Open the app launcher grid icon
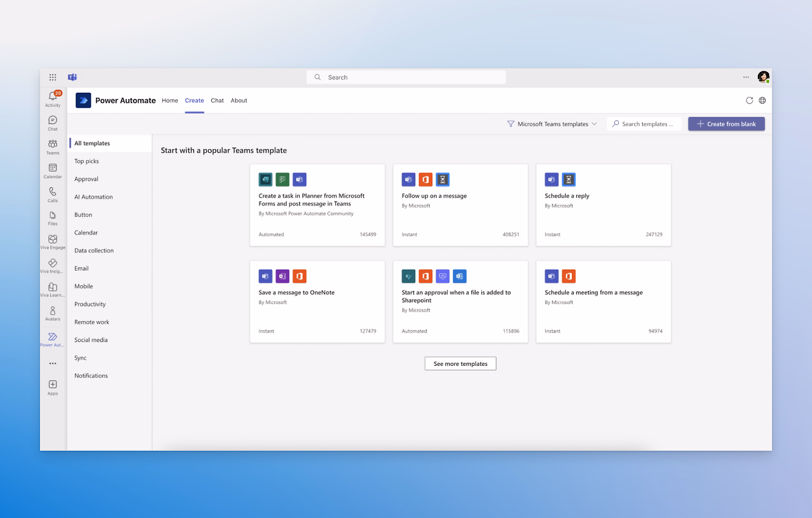The width and height of the screenshot is (812, 518). [x=53, y=77]
